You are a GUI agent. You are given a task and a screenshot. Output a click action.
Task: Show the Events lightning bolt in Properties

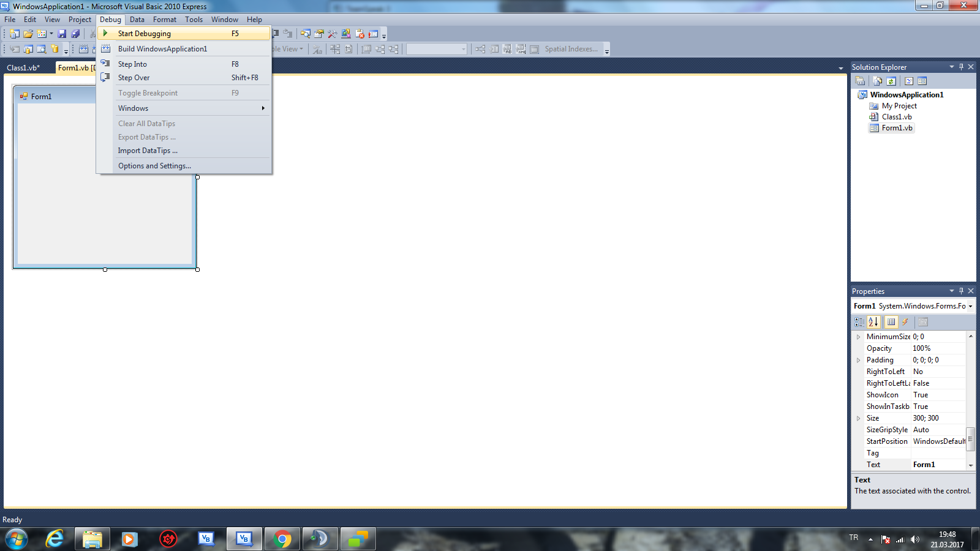pyautogui.click(x=905, y=321)
